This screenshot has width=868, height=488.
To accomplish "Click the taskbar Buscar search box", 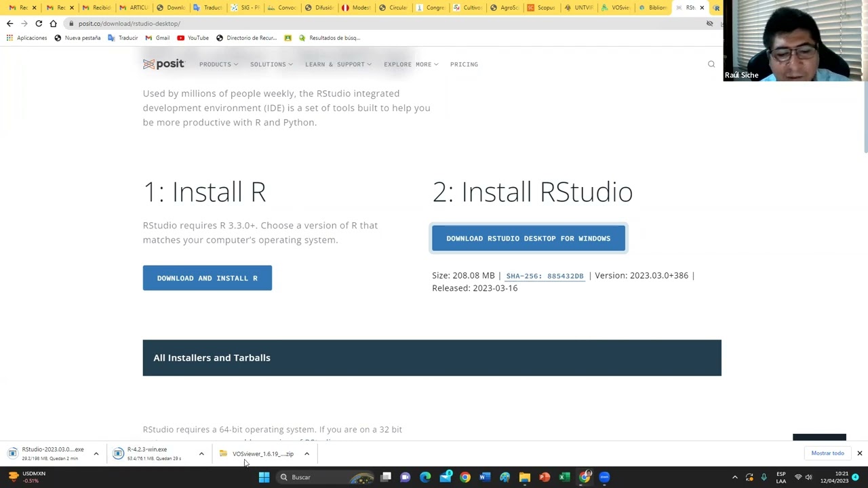I will tap(325, 477).
